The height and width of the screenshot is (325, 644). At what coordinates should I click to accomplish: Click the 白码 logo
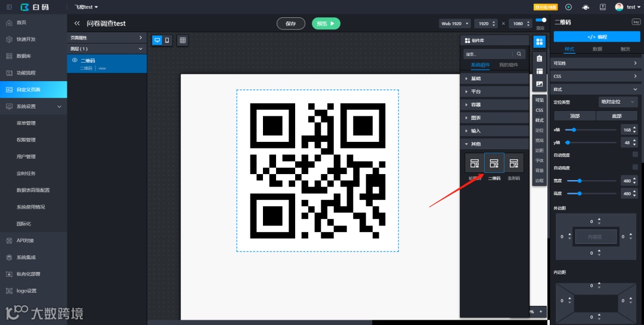(34, 7)
